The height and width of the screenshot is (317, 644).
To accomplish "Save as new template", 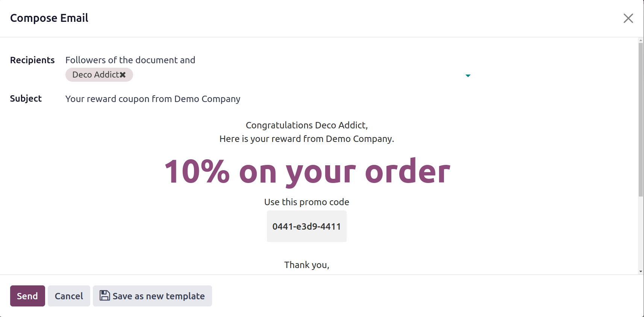I will 152,296.
